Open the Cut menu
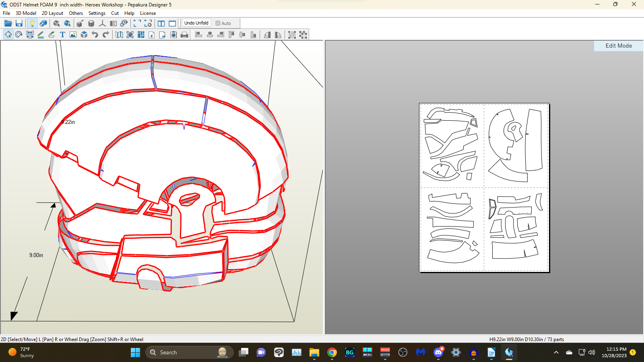The height and width of the screenshot is (362, 644). tap(115, 13)
